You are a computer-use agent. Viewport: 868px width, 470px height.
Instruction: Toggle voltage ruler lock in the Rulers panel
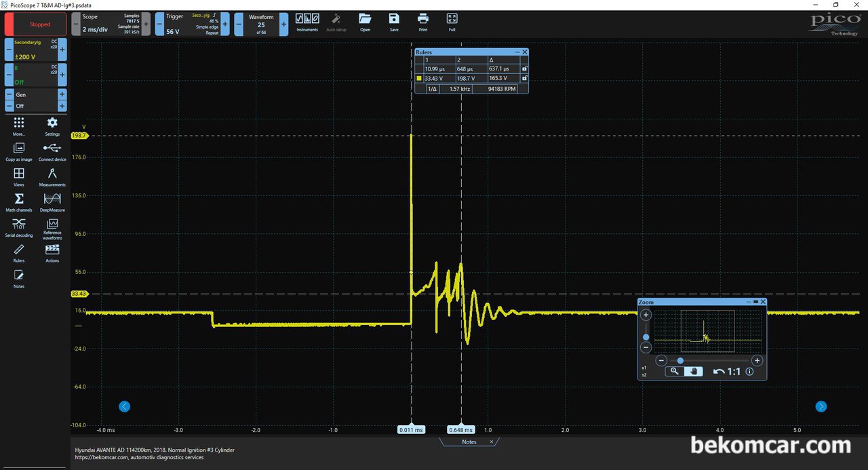click(524, 79)
